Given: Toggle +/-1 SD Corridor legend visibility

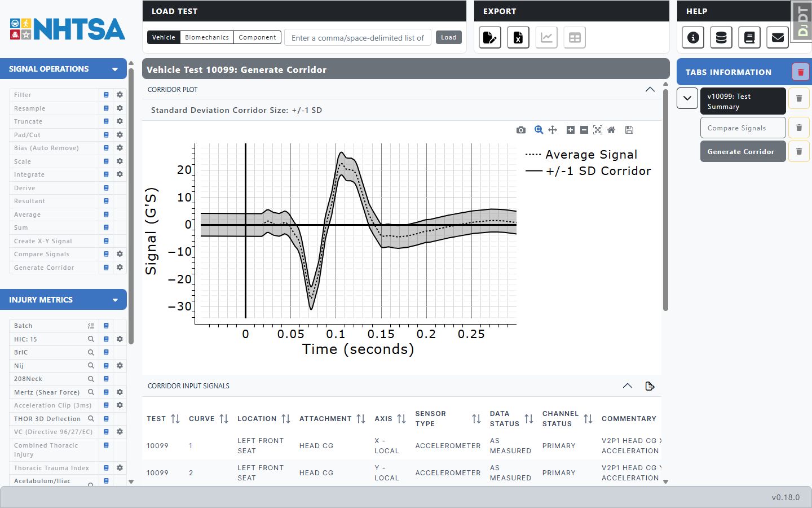Looking at the screenshot, I should click(588, 170).
